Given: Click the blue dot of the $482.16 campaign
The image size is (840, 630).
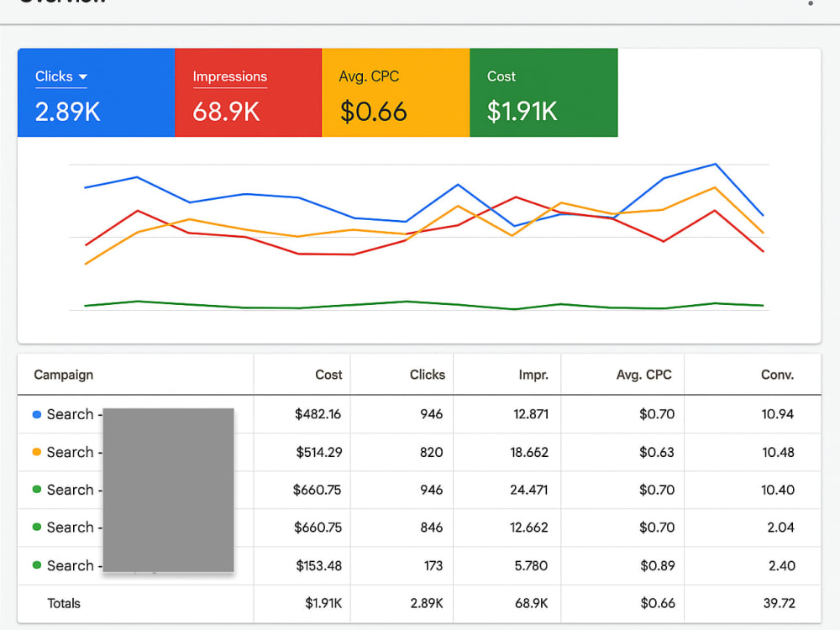Looking at the screenshot, I should click(37, 414).
